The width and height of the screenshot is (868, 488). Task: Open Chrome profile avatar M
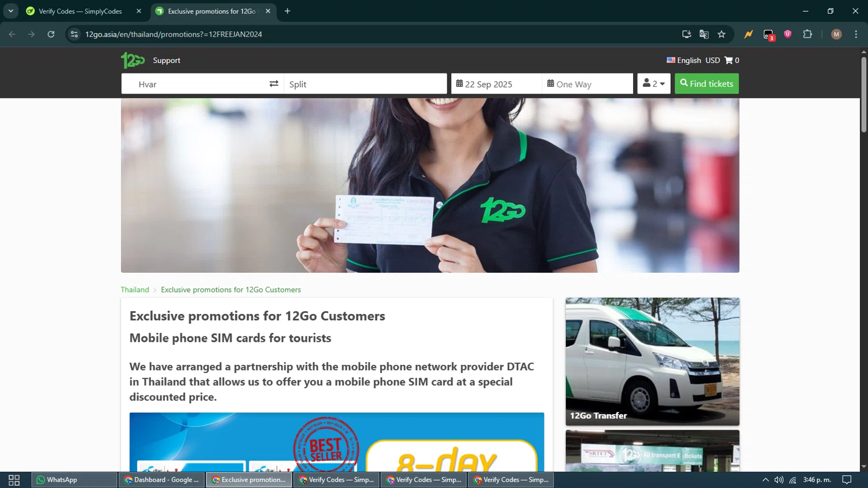836,34
